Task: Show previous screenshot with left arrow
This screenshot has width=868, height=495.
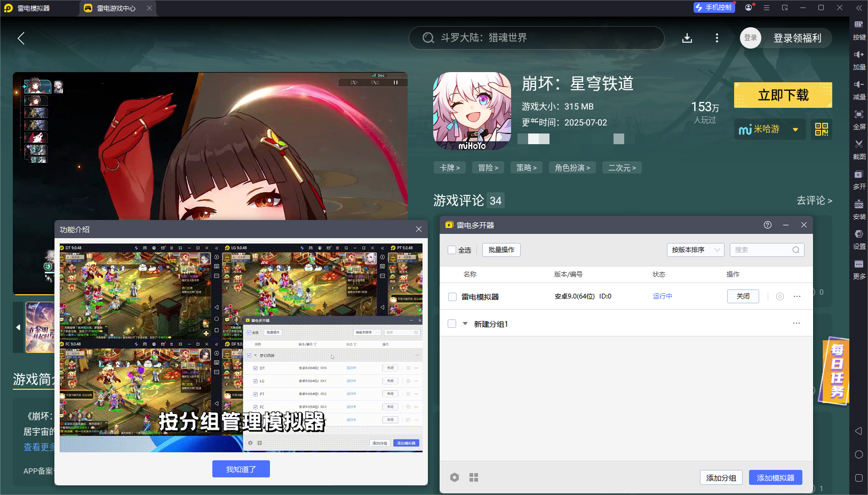Action: [x=18, y=327]
